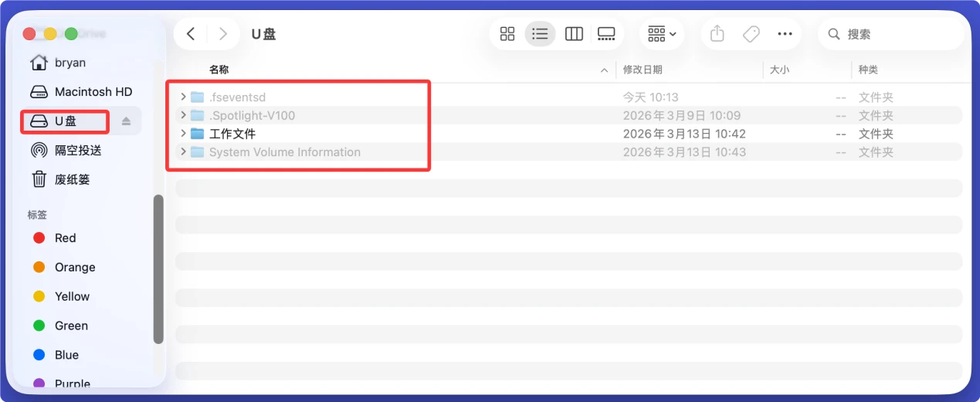Go back with the left chevron

pos(191,34)
